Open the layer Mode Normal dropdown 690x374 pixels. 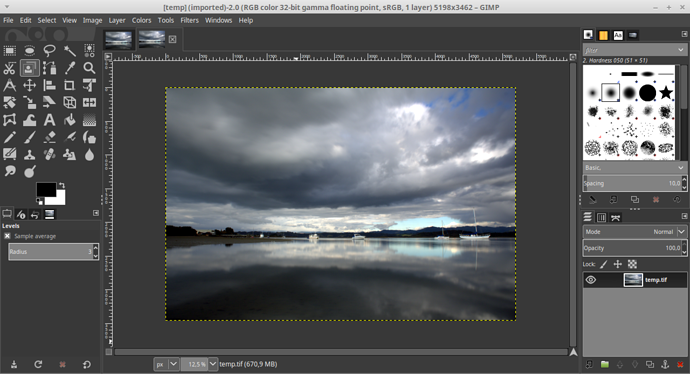[635, 232]
